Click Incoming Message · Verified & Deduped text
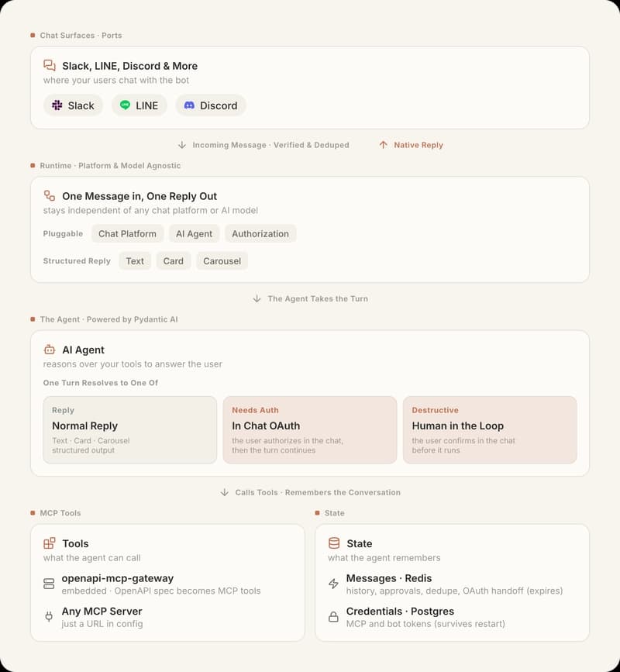Viewport: 620px width, 672px height. [x=270, y=145]
